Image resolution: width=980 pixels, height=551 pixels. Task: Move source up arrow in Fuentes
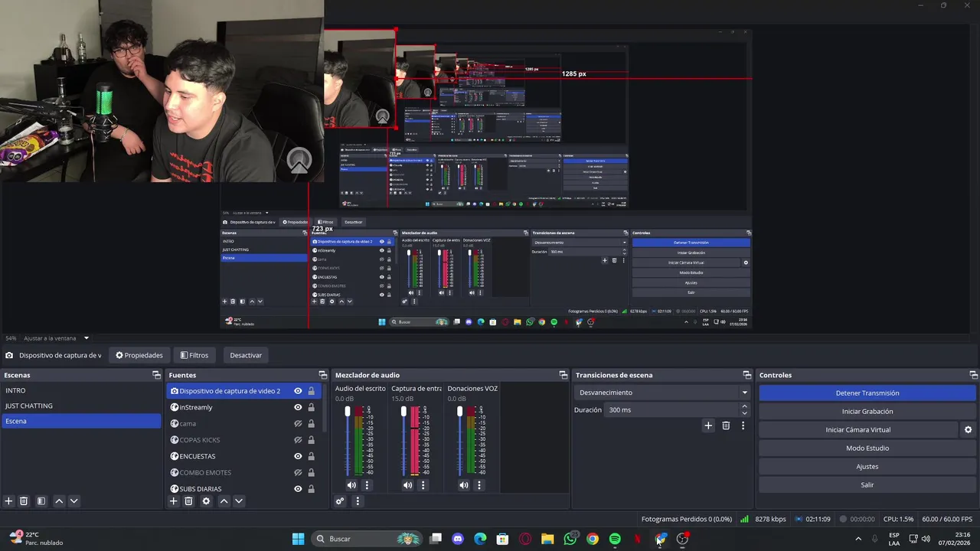click(224, 501)
